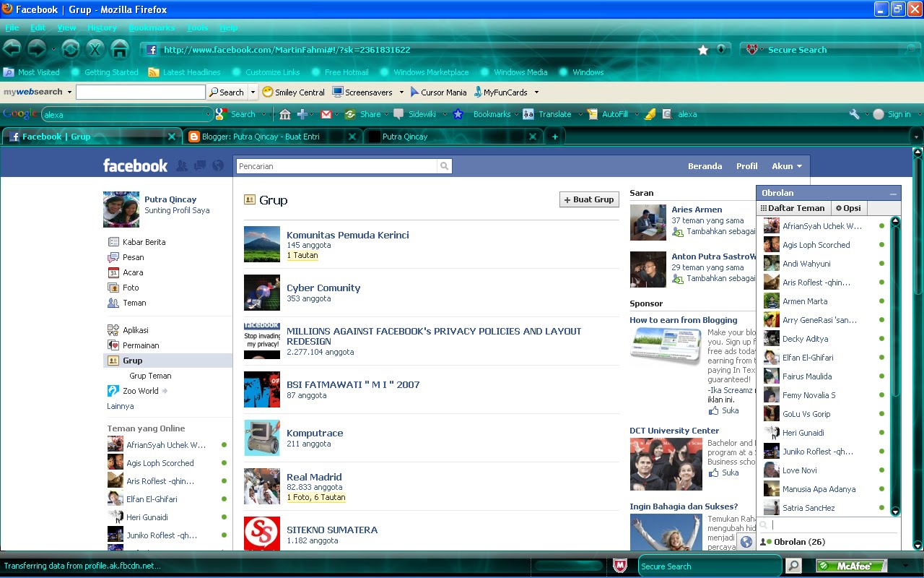Expand the Search button dropdown arrow
This screenshot has height=578, width=924.
point(253,92)
